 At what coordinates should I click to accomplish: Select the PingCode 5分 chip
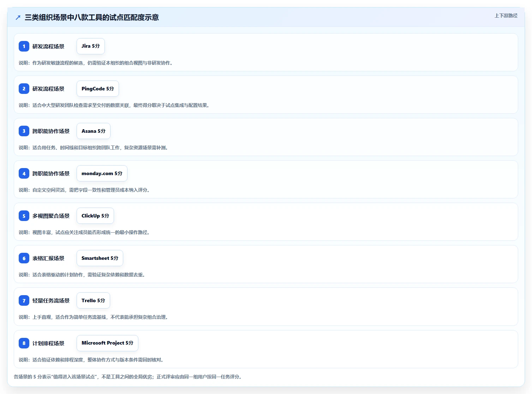pyautogui.click(x=98, y=89)
